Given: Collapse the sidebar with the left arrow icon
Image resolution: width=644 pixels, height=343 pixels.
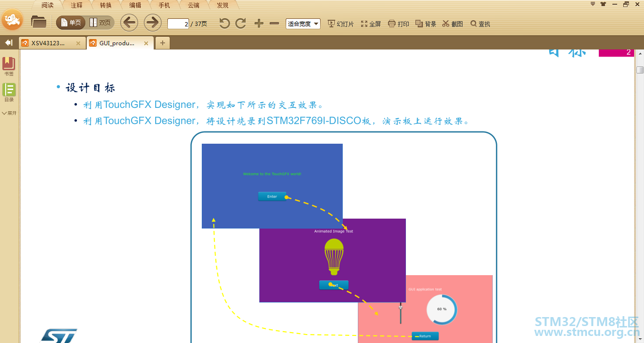Looking at the screenshot, I should coord(8,43).
